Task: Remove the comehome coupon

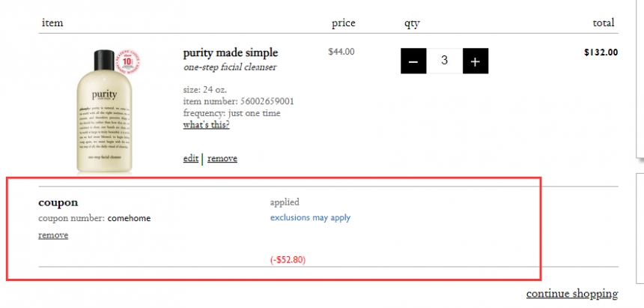Action: click(53, 235)
